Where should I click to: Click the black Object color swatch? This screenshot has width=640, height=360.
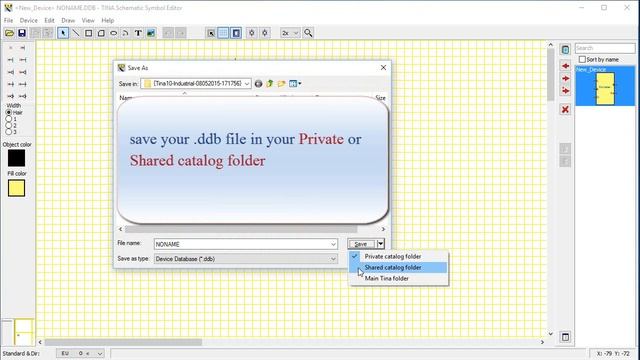pos(16,158)
